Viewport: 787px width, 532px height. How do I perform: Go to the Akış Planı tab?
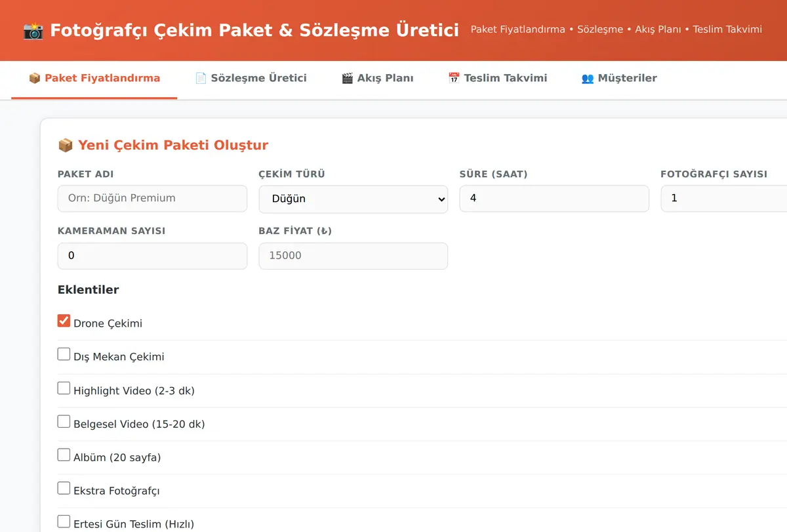(378, 79)
